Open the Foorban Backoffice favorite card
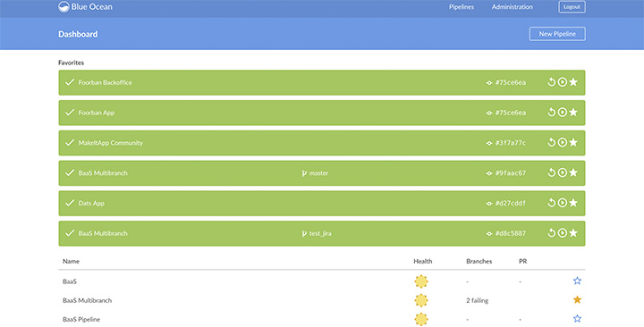 point(322,82)
